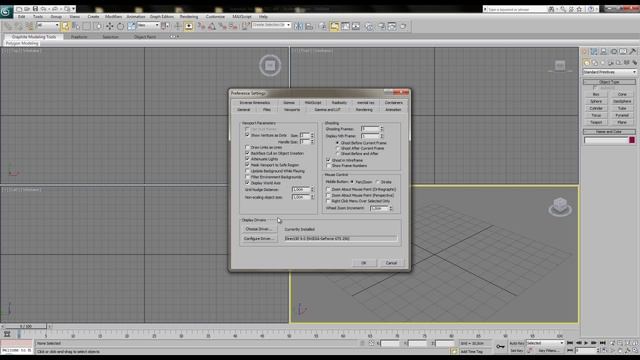Open the Utilities hammer tab icon

click(x=632, y=51)
